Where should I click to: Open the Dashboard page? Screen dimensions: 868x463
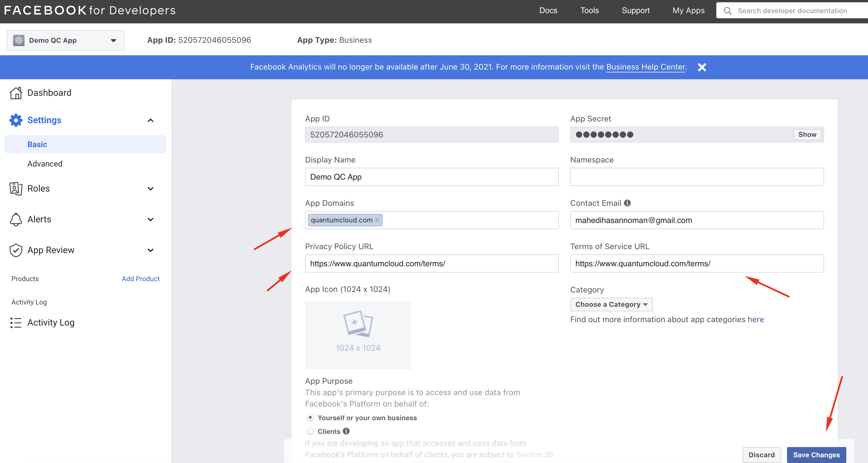[x=49, y=93]
